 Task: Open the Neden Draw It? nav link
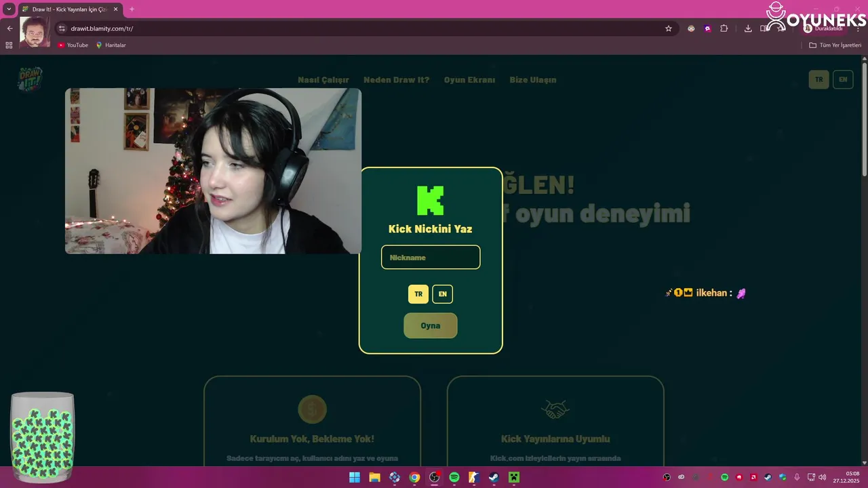click(x=397, y=80)
